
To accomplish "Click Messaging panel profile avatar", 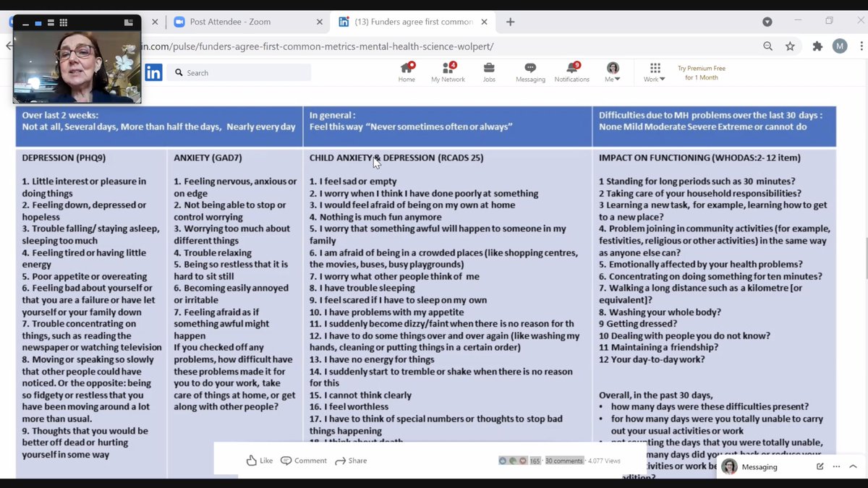I will coord(729,466).
